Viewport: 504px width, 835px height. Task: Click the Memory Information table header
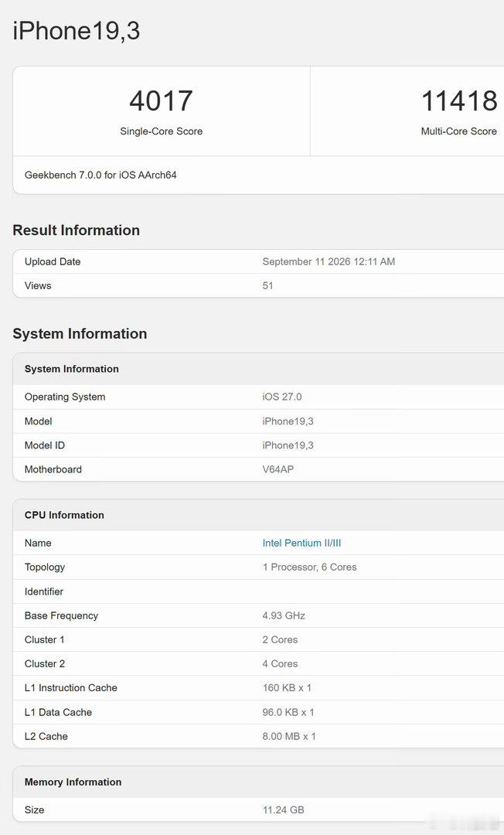tap(73, 782)
